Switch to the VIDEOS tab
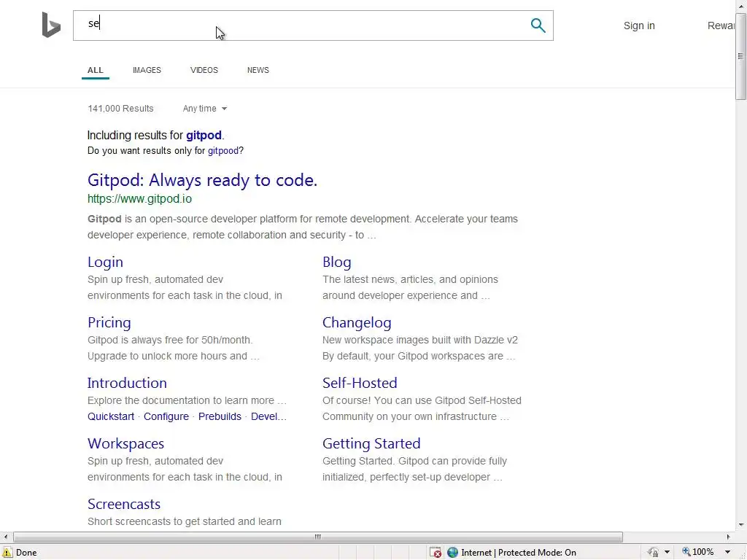747x560 pixels. [x=204, y=70]
